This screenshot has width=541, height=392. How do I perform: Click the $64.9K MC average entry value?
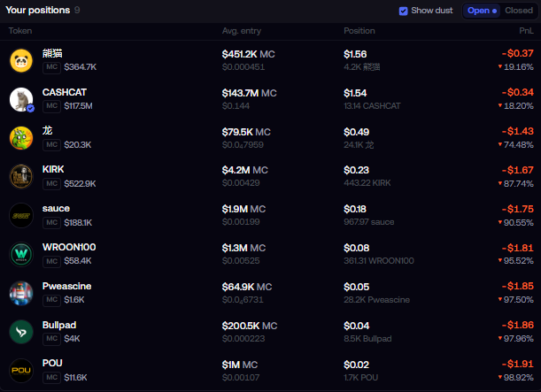pos(247,287)
